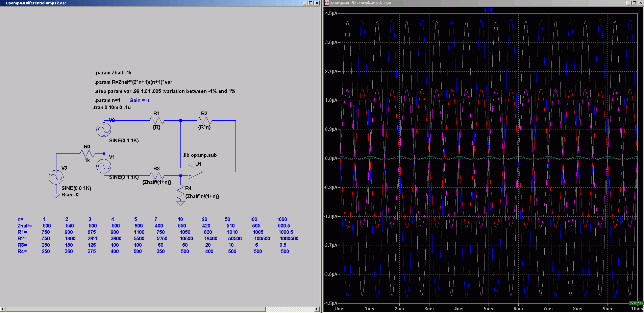Screen dimensions: 644x313
Task: Select resistor R1 in the schematic
Action: click(x=157, y=120)
